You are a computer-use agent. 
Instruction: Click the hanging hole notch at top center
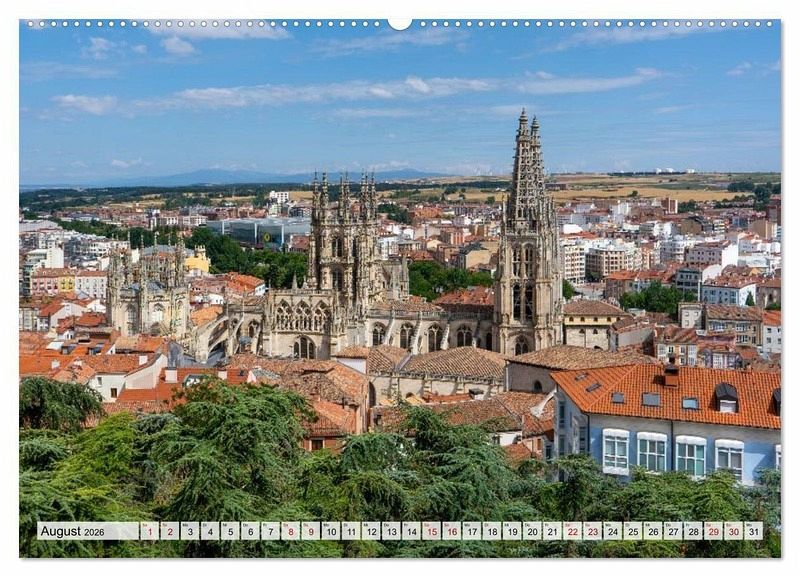point(400,23)
